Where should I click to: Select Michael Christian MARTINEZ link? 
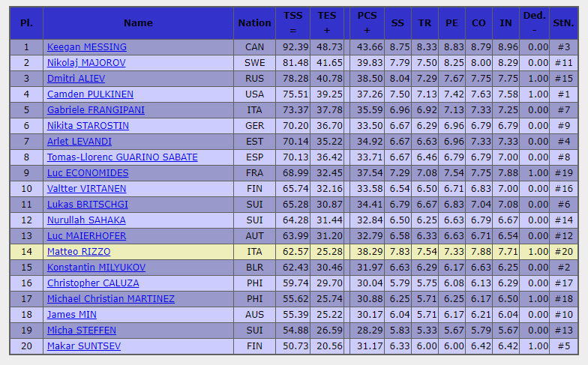point(110,299)
